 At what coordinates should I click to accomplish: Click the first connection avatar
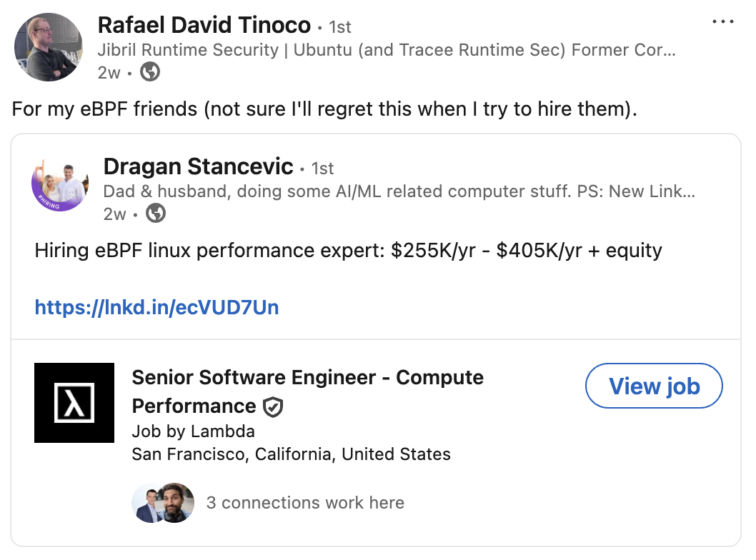(147, 503)
